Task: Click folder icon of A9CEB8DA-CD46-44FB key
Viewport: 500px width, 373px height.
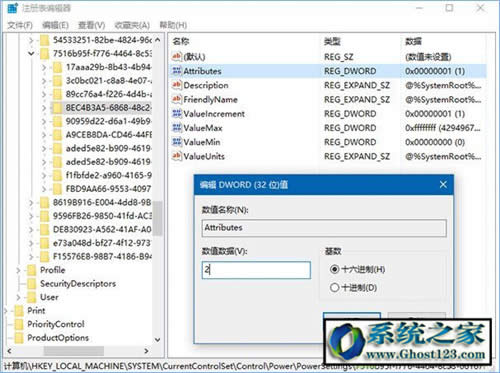Action: click(x=58, y=135)
